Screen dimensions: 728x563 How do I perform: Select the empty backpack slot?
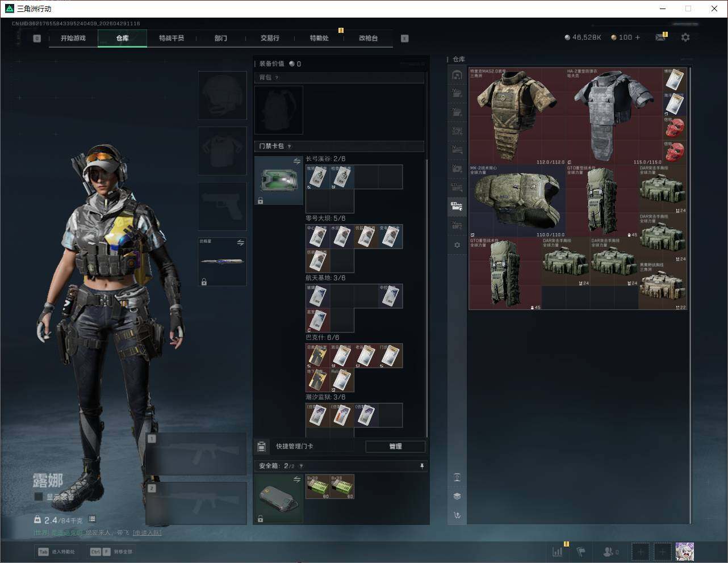[279, 110]
